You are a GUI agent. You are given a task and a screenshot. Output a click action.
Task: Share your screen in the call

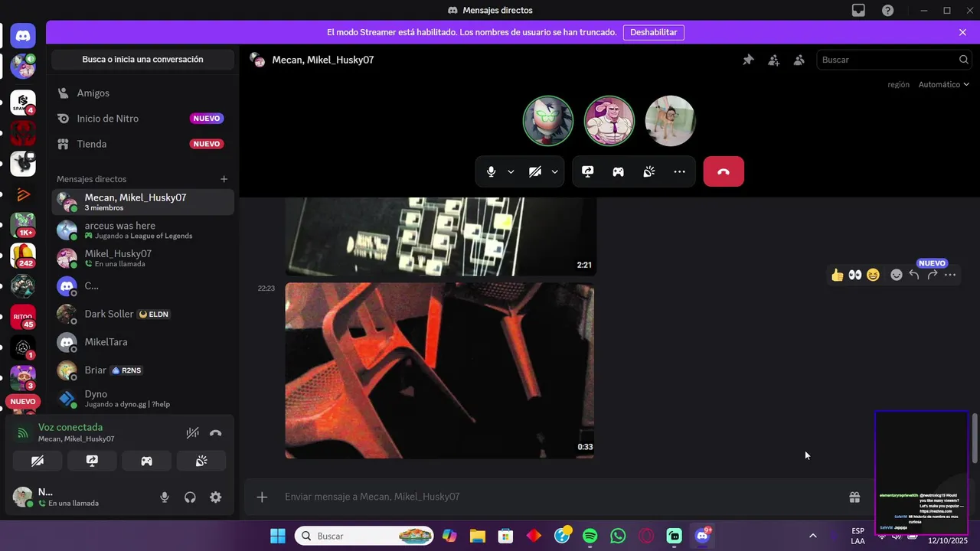tap(587, 171)
